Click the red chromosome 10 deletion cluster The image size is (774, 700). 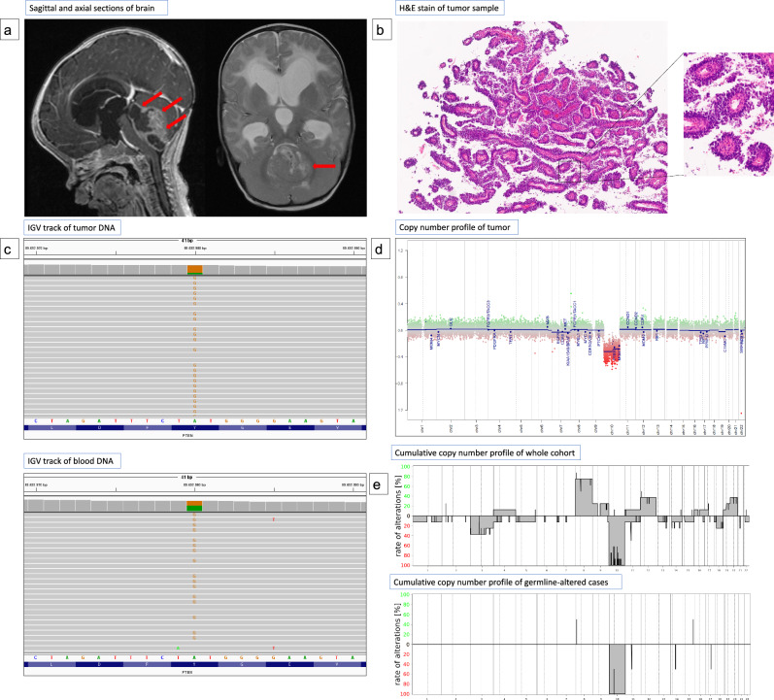tap(612, 352)
